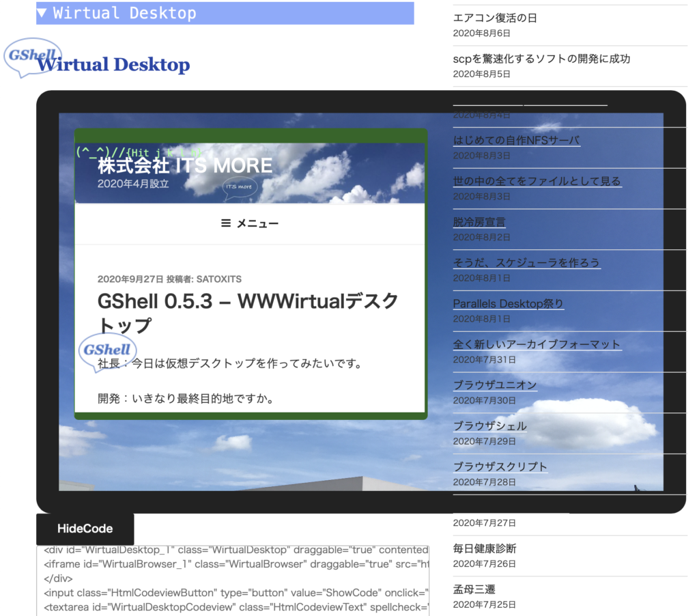Viewport: 699px width, 616px height.
Task: Click the hamburger icon next to メニュー
Action: (x=226, y=223)
